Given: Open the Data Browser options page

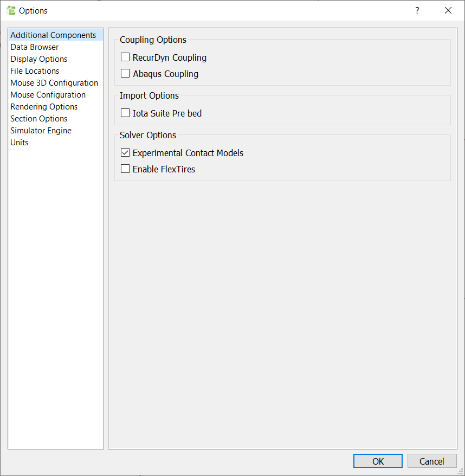Looking at the screenshot, I should pos(35,47).
